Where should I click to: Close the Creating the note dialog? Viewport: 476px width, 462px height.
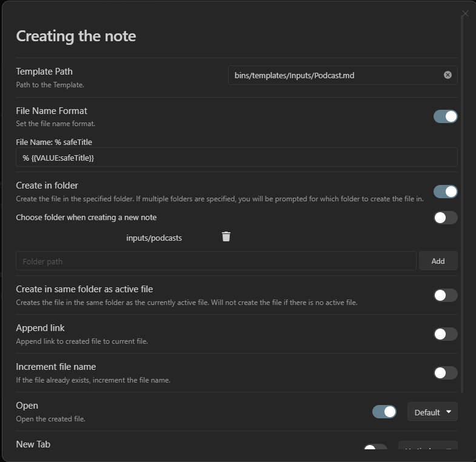465,13
